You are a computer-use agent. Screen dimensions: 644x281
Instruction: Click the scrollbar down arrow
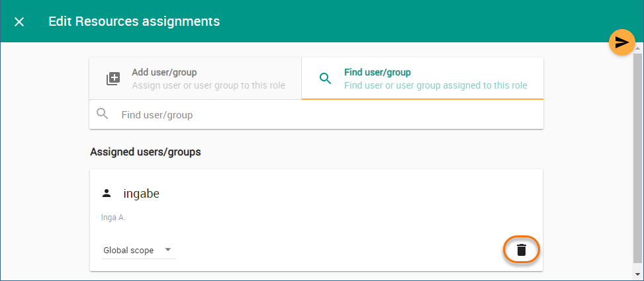[637, 274]
